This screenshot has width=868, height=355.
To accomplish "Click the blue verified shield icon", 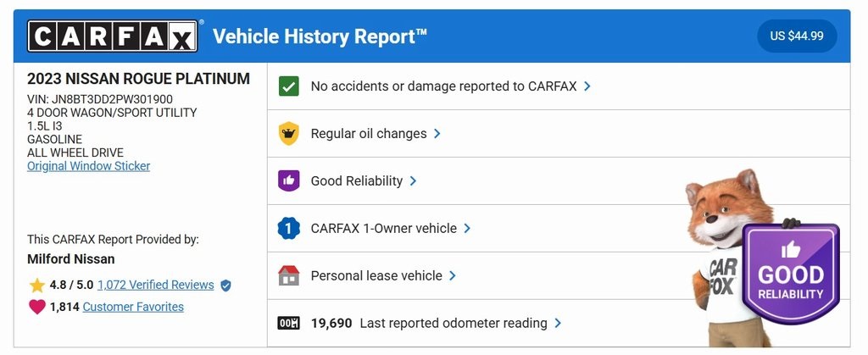I will 225,286.
